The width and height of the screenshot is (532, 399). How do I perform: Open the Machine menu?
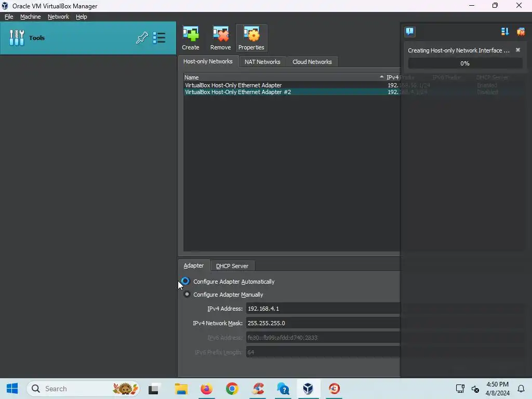30,17
